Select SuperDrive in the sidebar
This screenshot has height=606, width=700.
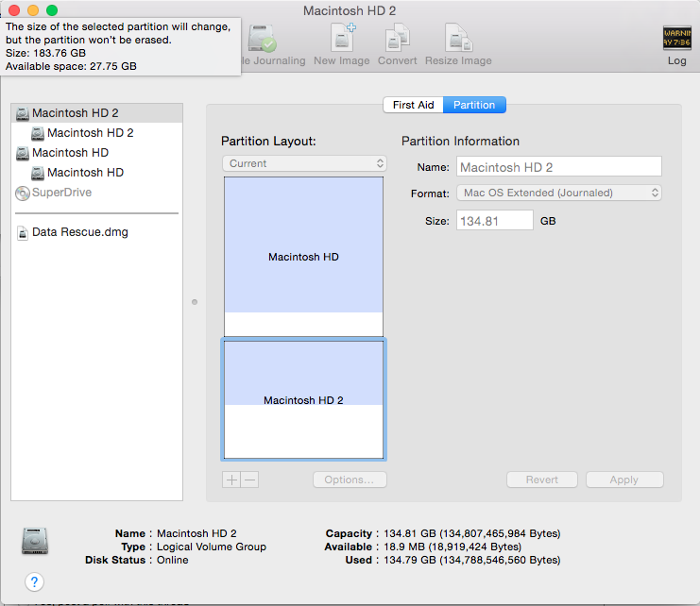pos(97,193)
